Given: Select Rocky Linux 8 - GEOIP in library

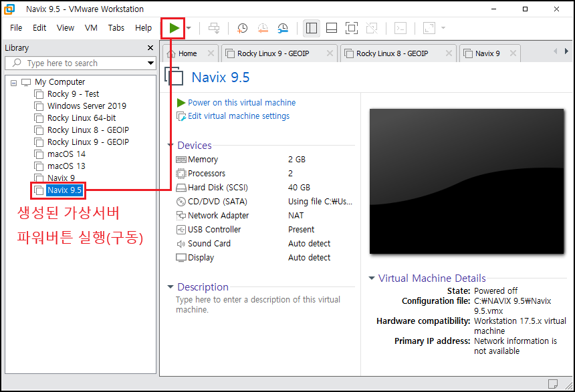Looking at the screenshot, I should point(88,130).
